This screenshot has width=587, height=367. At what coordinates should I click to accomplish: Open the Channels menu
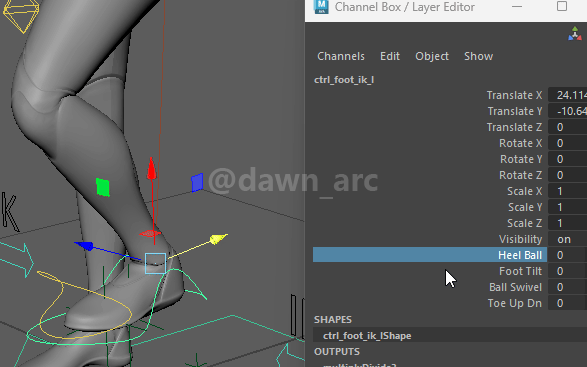point(341,56)
